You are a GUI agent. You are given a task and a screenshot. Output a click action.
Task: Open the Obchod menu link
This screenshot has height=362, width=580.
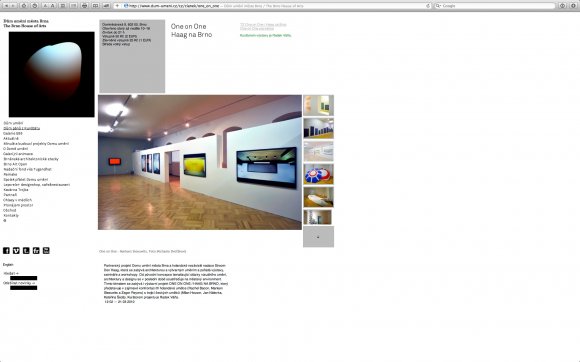pyautogui.click(x=10, y=210)
